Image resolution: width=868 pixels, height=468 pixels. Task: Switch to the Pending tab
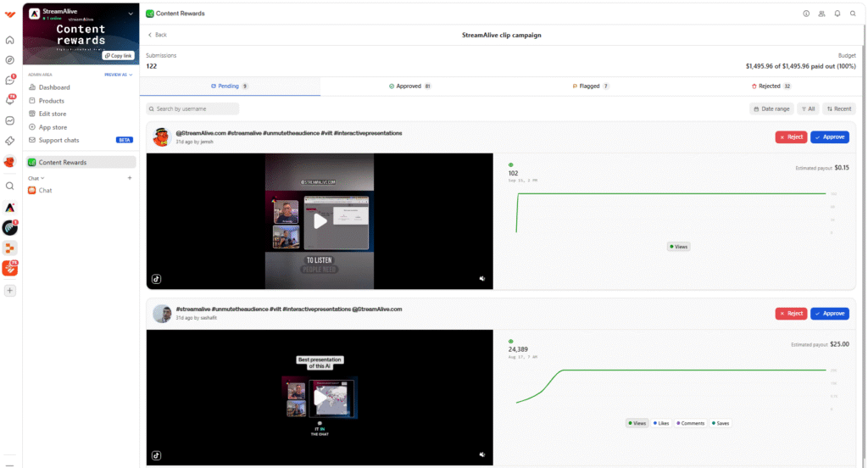pos(230,86)
